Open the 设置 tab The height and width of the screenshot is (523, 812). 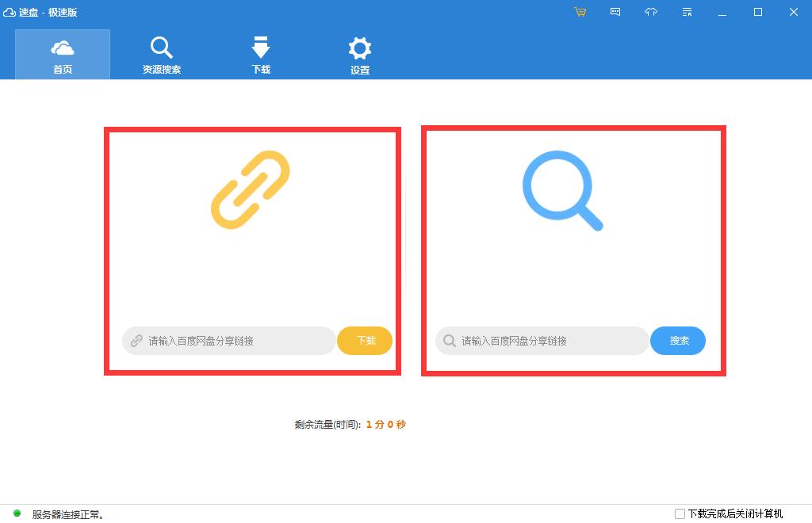(360, 55)
